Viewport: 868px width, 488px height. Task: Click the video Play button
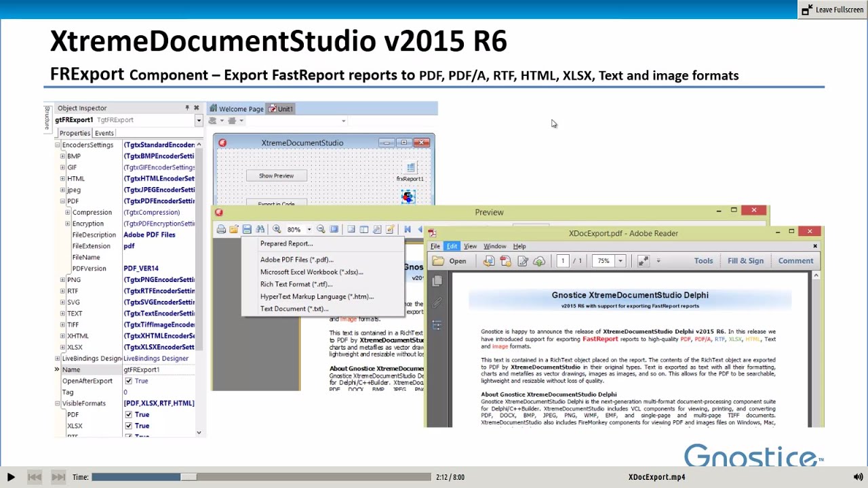11,477
